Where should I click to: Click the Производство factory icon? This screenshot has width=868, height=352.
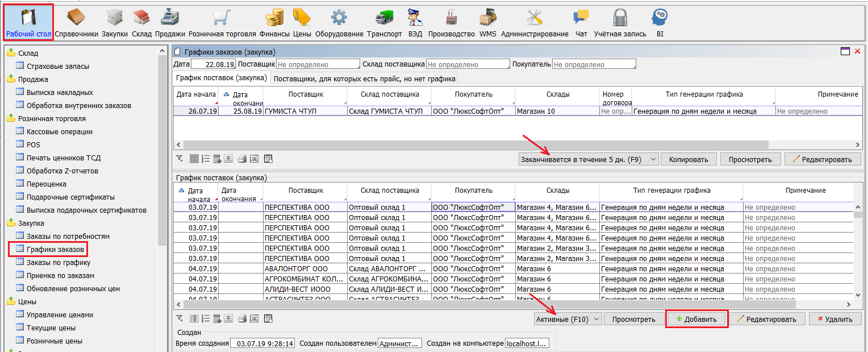(x=451, y=22)
